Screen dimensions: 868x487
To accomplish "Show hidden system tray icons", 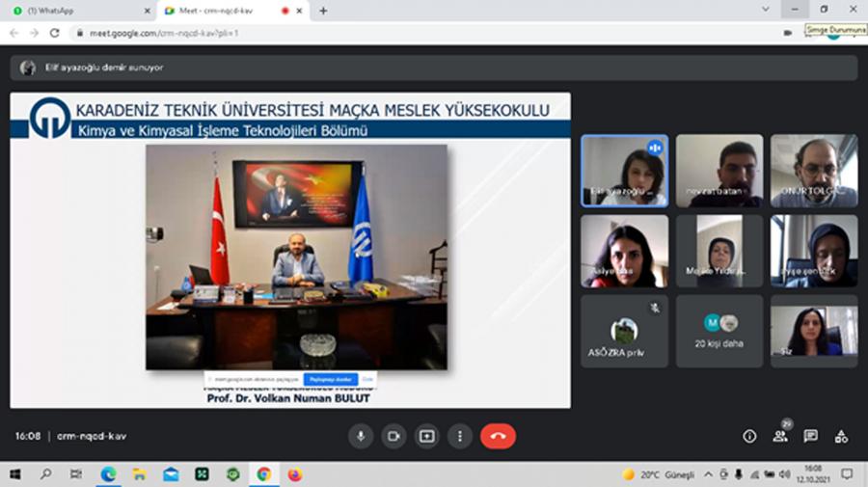I will (x=710, y=474).
